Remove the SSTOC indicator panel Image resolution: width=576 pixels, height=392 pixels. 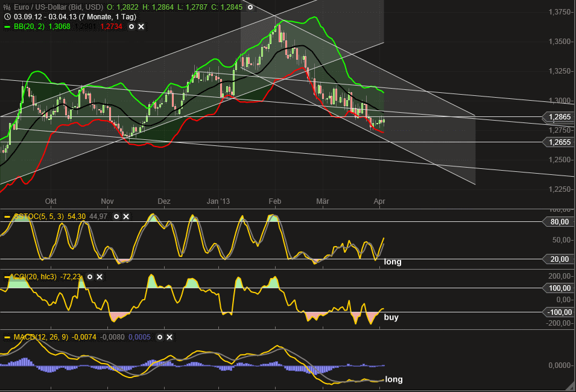tap(126, 217)
